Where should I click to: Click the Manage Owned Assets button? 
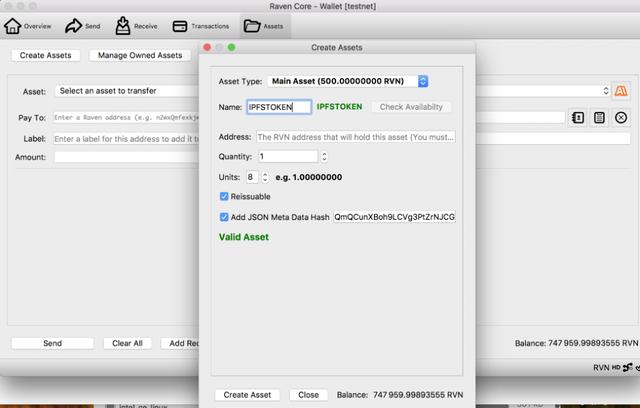coord(140,55)
